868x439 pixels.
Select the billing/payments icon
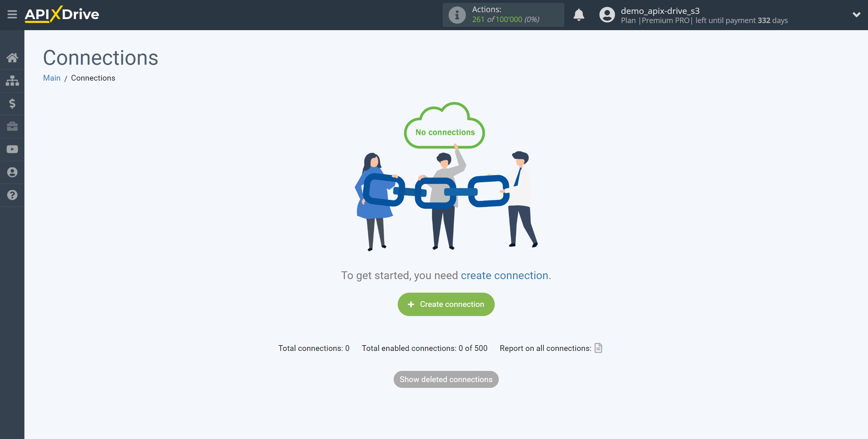pos(12,104)
